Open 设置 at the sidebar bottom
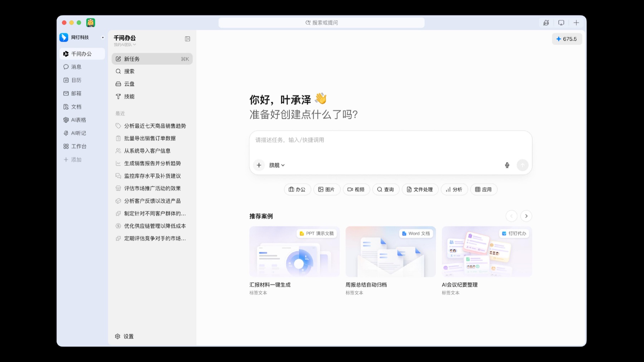This screenshot has width=644, height=362. click(x=124, y=336)
